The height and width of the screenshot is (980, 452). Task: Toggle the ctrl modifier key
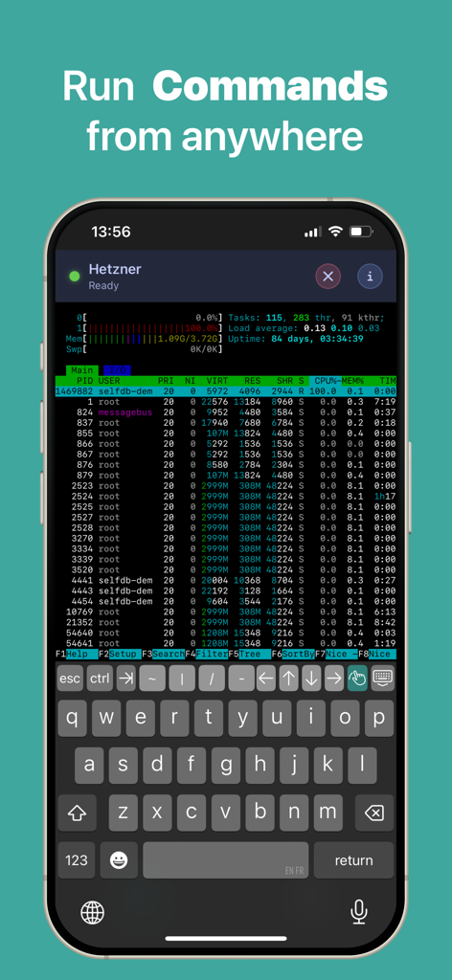coord(100,679)
